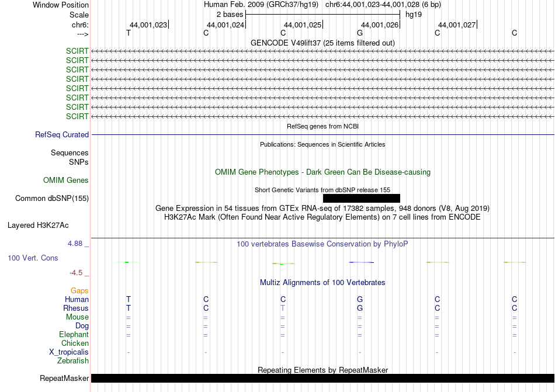555x392 pixels.
Task: Click the chr6:44,001,023-44,001,028 position text
Action: (x=372, y=5)
